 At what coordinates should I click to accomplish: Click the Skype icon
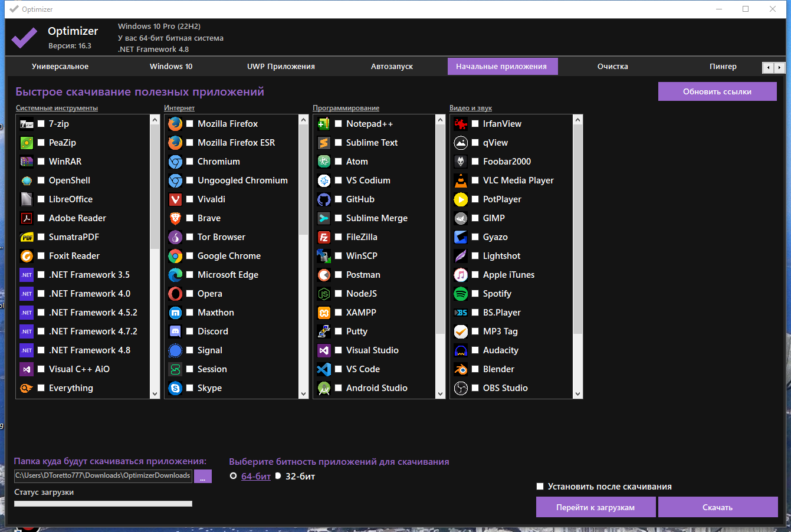175,388
